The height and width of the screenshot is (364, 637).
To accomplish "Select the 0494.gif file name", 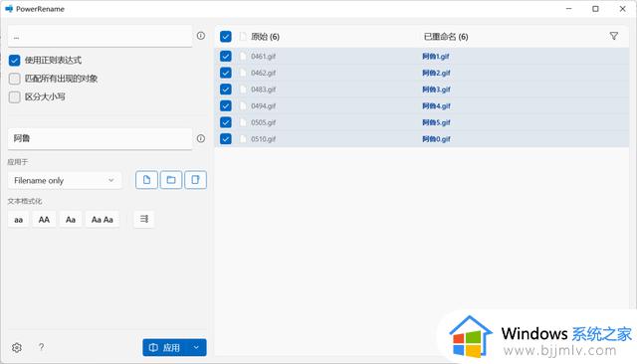I will [x=263, y=106].
